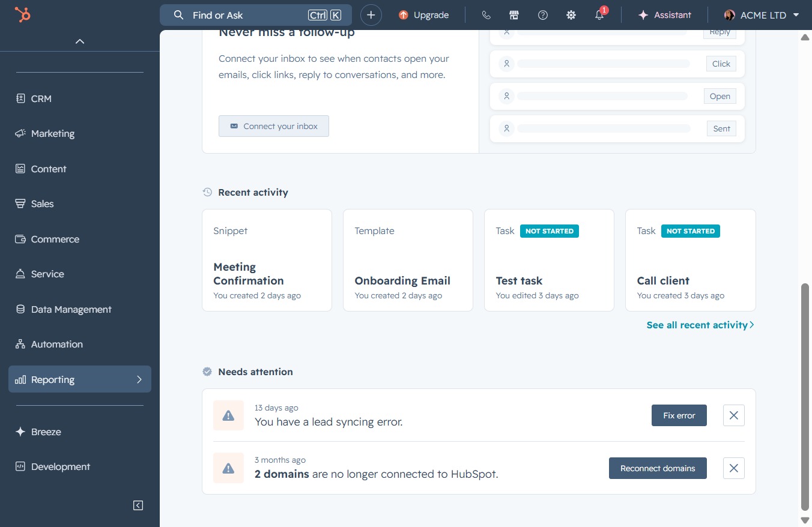Open Marketing in the sidebar
812x527 pixels.
(80, 133)
